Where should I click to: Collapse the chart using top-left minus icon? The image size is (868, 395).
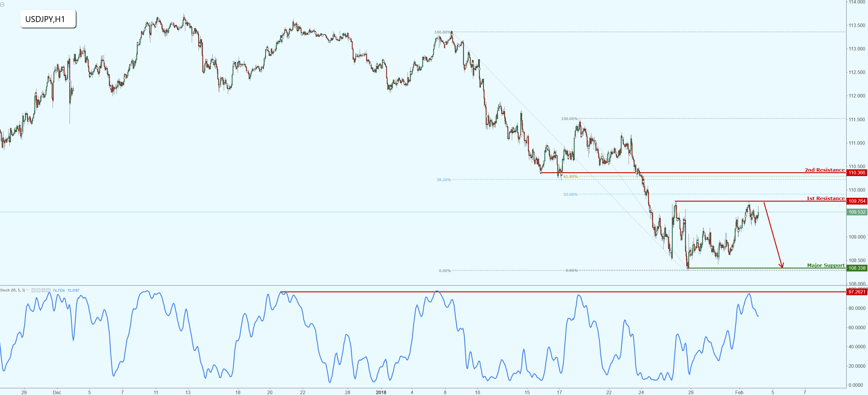pos(2,4)
